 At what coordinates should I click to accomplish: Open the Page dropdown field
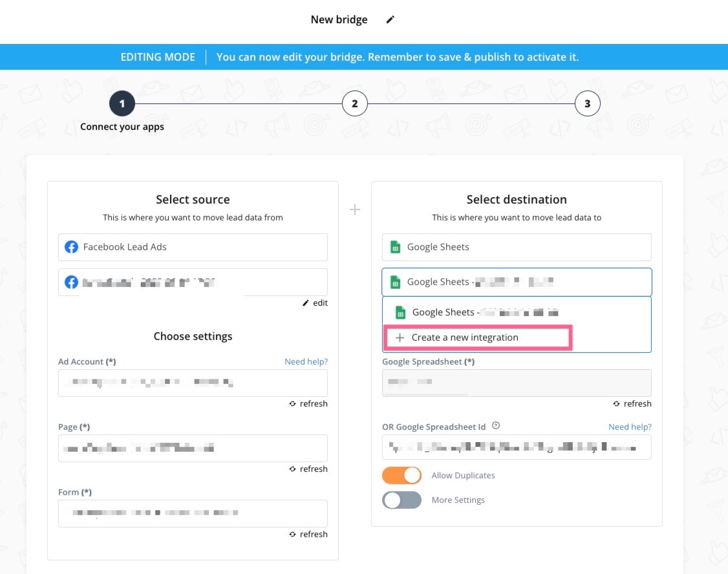pyautogui.click(x=193, y=448)
